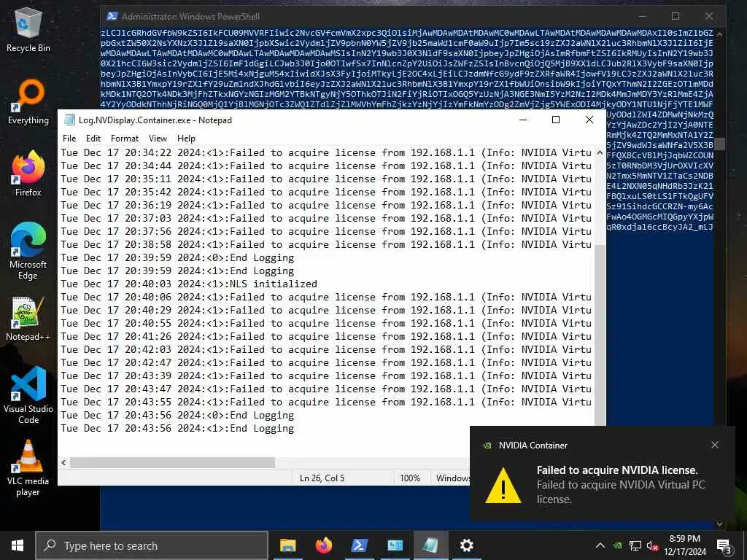Click the PowerShell title bar icon
This screenshot has height=560, width=747.
pos(112,16)
